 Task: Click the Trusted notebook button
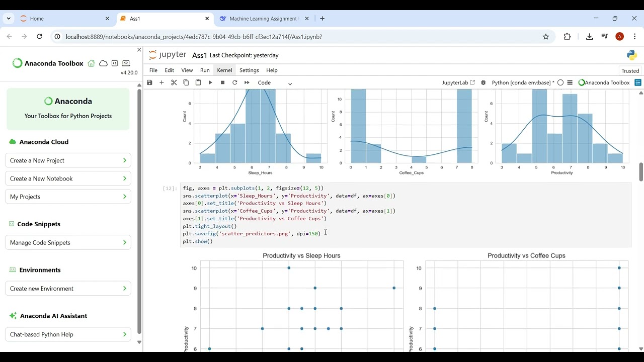coord(630,71)
